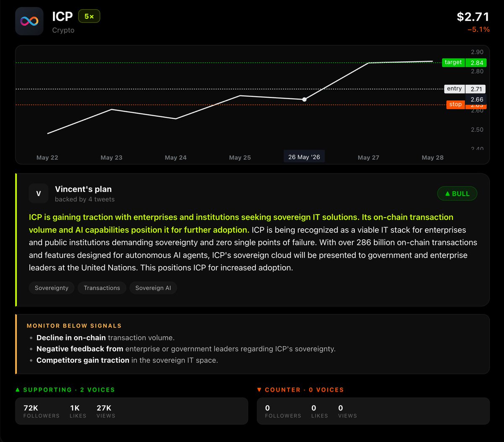Viewport: 504px width, 442px height.
Task: Click the May 22 axis label
Action: 47,158
